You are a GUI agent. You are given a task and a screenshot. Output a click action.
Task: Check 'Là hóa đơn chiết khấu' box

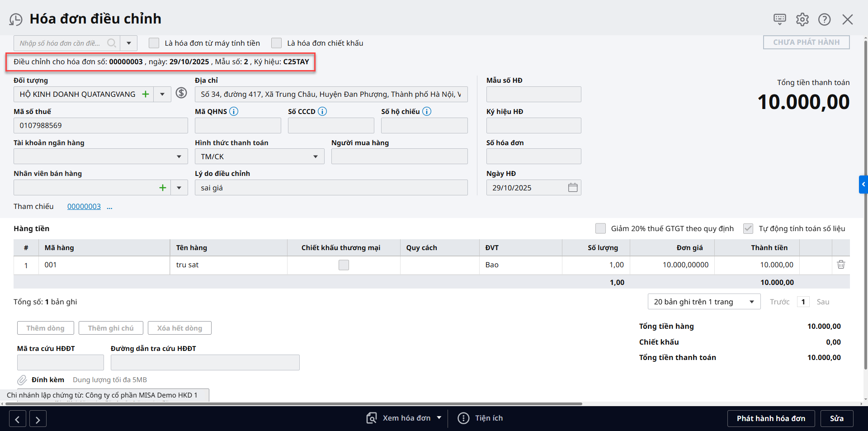[276, 43]
